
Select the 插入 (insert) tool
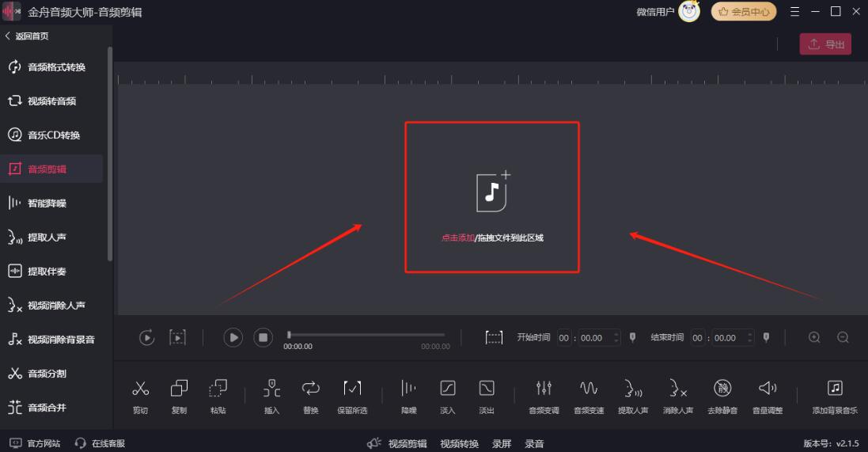[271, 396]
